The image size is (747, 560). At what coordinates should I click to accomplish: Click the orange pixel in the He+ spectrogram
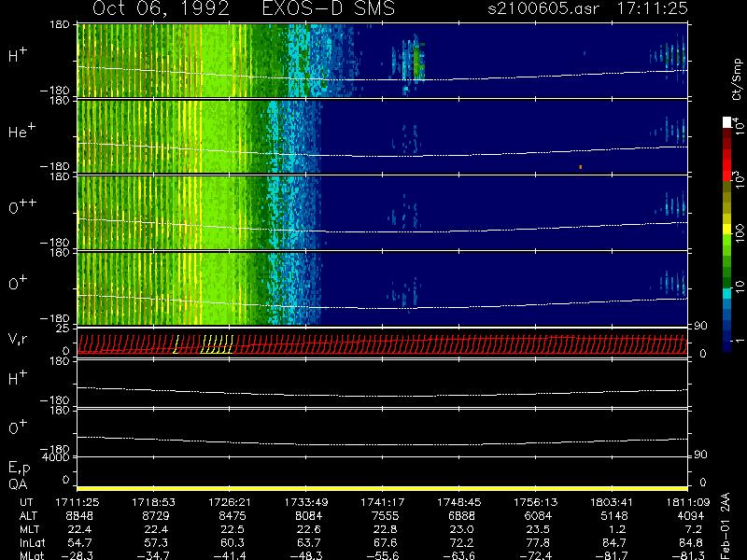pos(580,167)
